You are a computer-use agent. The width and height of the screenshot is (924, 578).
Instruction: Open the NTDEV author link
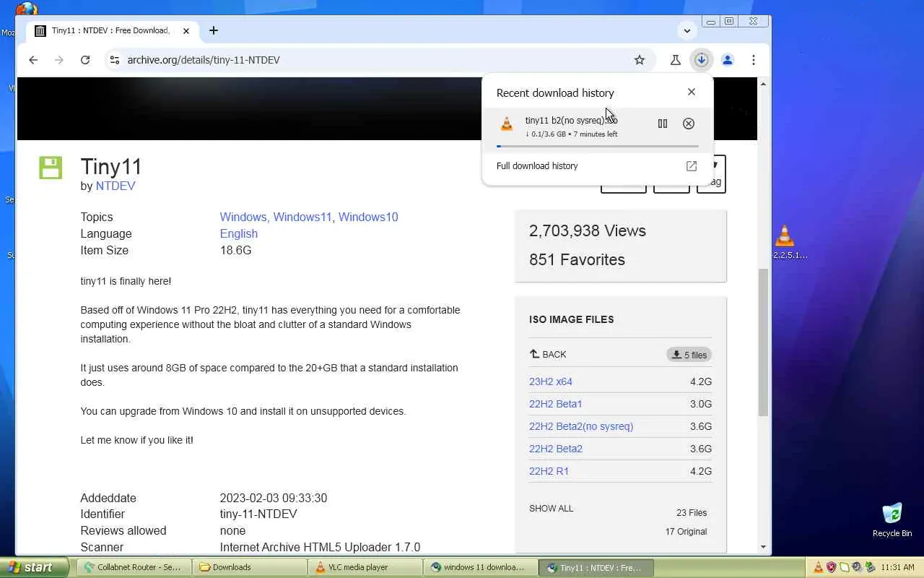pyautogui.click(x=115, y=186)
